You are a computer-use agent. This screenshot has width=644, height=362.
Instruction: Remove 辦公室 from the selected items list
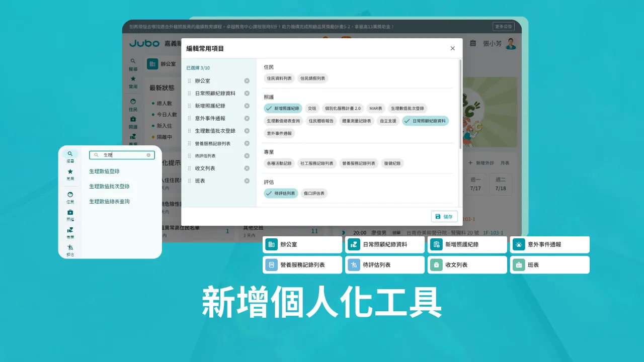pos(247,81)
